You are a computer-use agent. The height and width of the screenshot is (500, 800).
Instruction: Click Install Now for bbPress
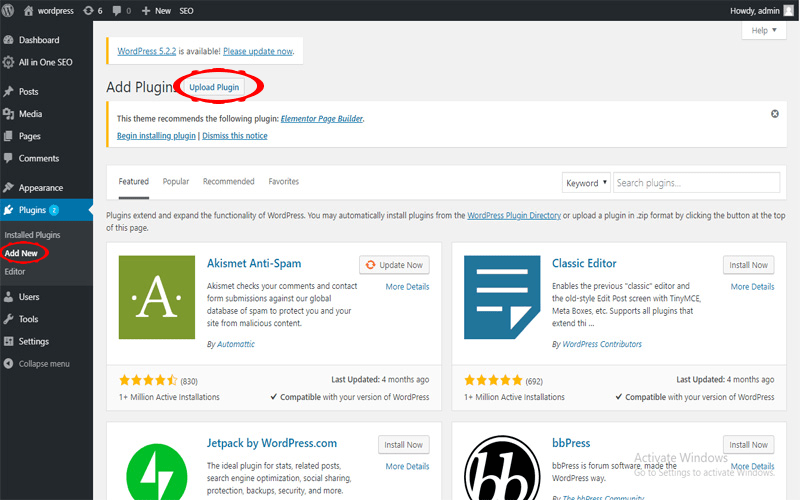748,445
